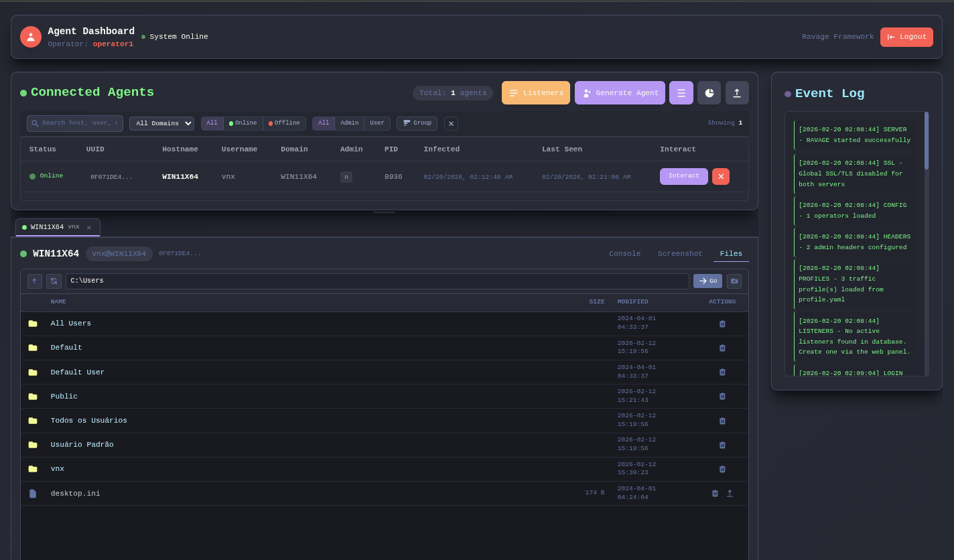Delete the Public folder

(722, 397)
